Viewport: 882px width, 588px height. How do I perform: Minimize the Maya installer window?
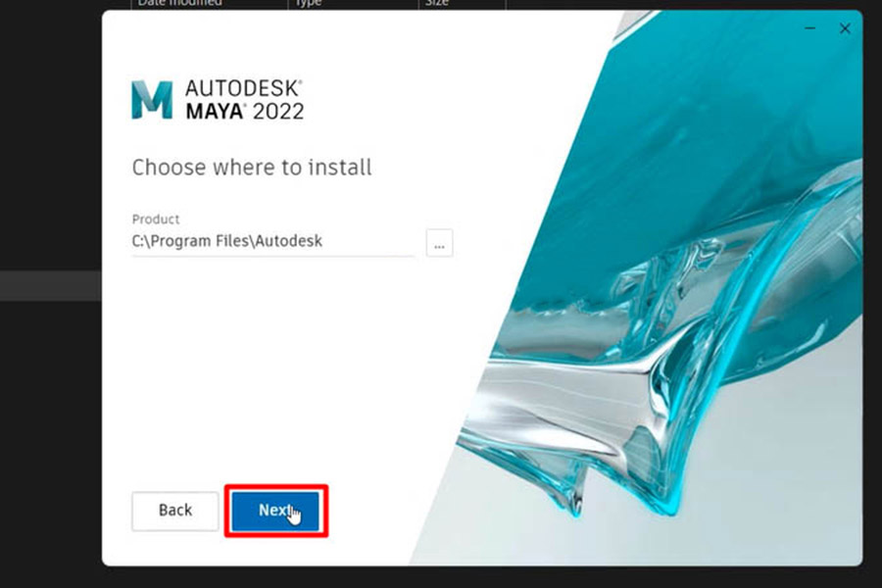[x=810, y=28]
